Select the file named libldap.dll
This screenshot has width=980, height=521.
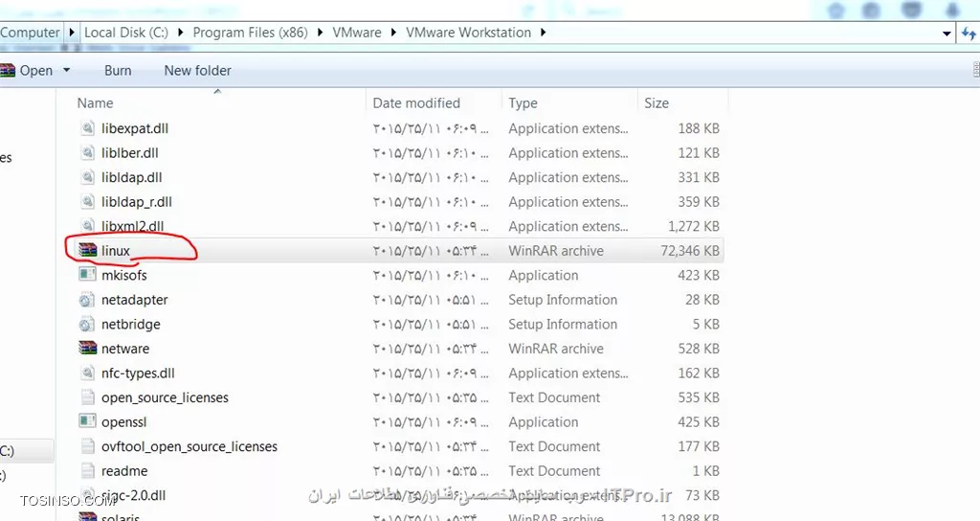[132, 177]
